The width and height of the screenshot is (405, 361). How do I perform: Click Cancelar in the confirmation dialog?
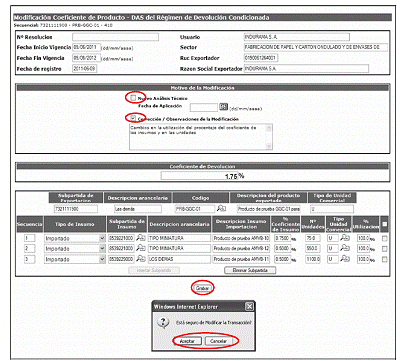[x=218, y=341]
